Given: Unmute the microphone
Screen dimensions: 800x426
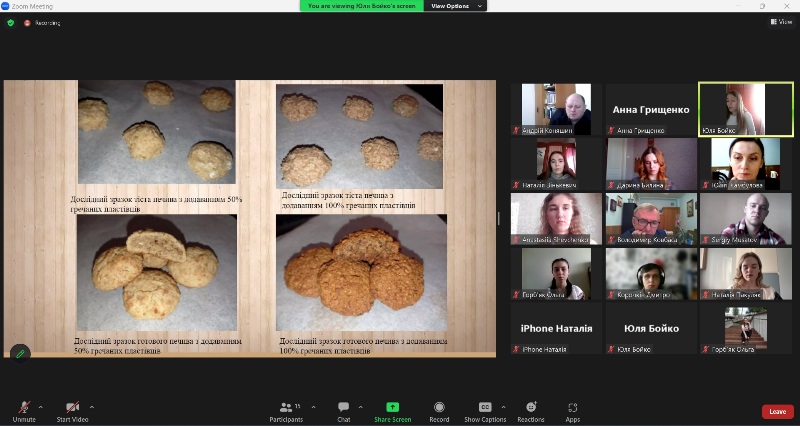Looking at the screenshot, I should click(x=24, y=412).
